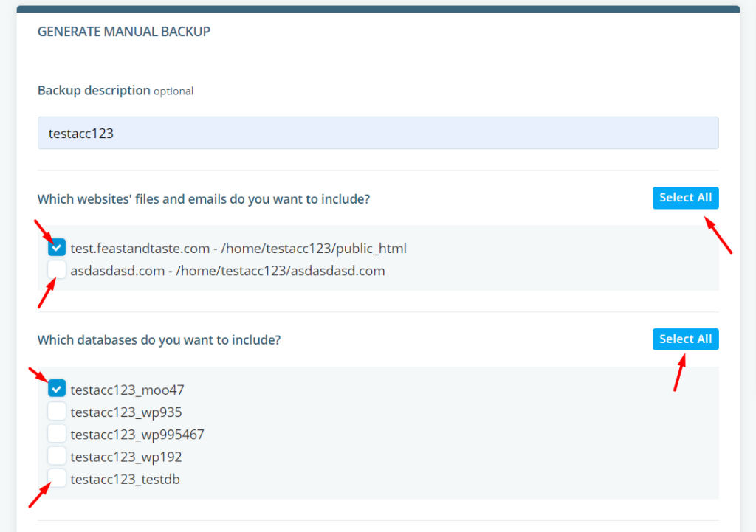Uncheck the test.feastandtaste.com website checkbox

(x=57, y=248)
